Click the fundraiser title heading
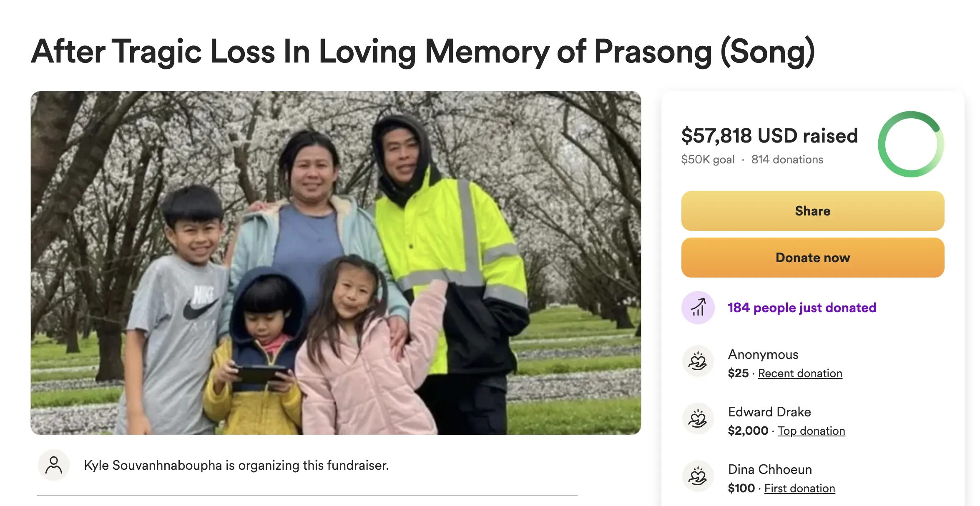This screenshot has height=506, width=980. coord(423,52)
